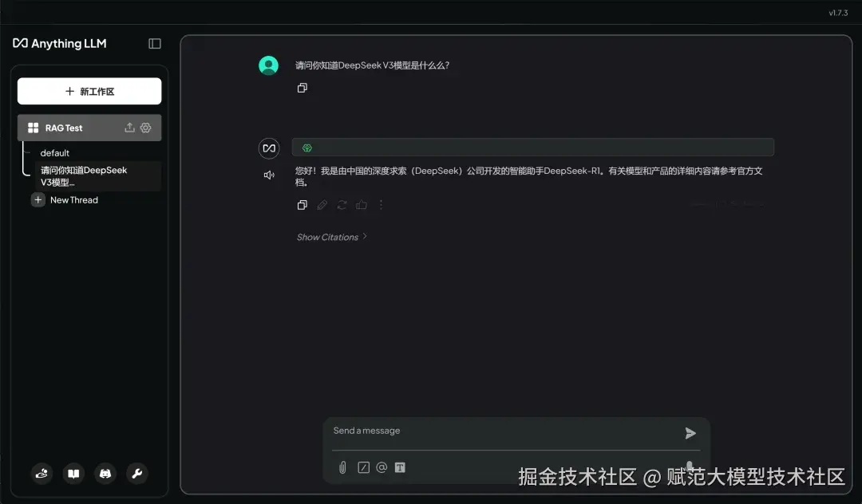Open more options via the three-dot menu
The height and width of the screenshot is (504, 862).
tap(381, 205)
